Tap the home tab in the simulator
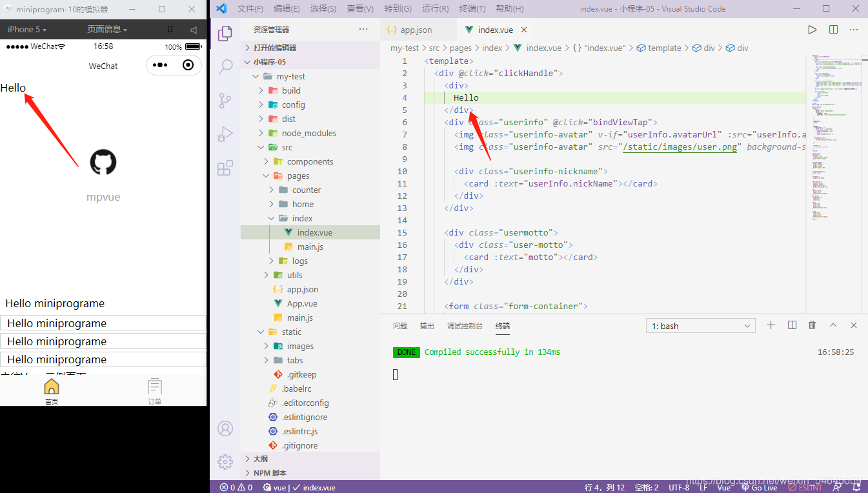Image resolution: width=868 pixels, height=493 pixels. [52, 392]
